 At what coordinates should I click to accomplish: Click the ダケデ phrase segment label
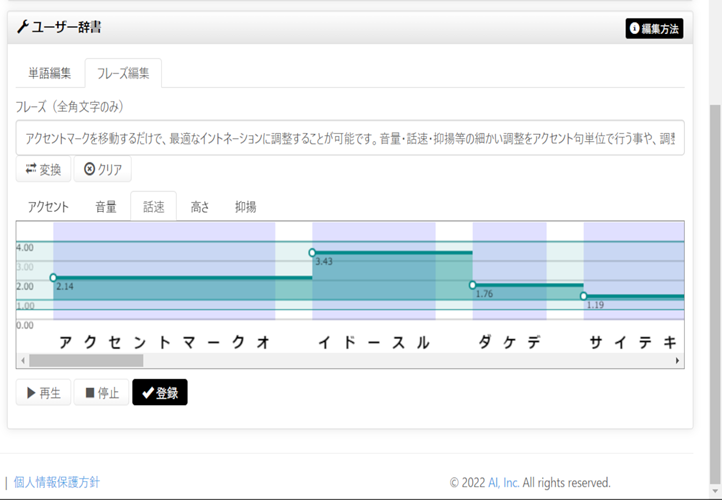tap(509, 343)
